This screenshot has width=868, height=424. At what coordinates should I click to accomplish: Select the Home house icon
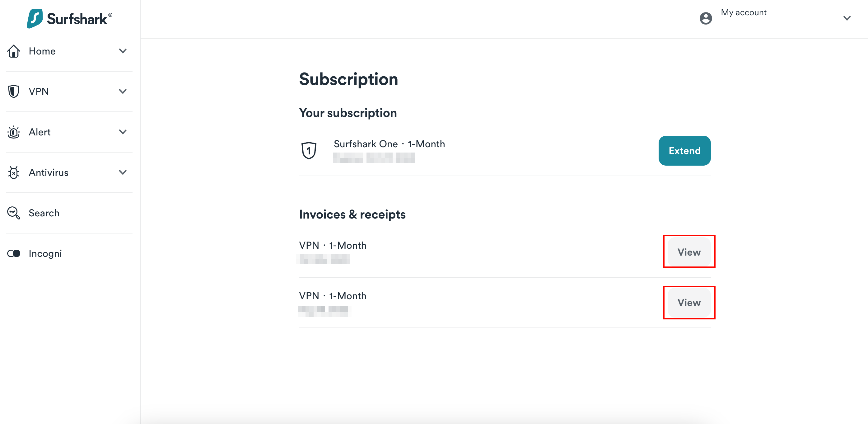pyautogui.click(x=13, y=51)
